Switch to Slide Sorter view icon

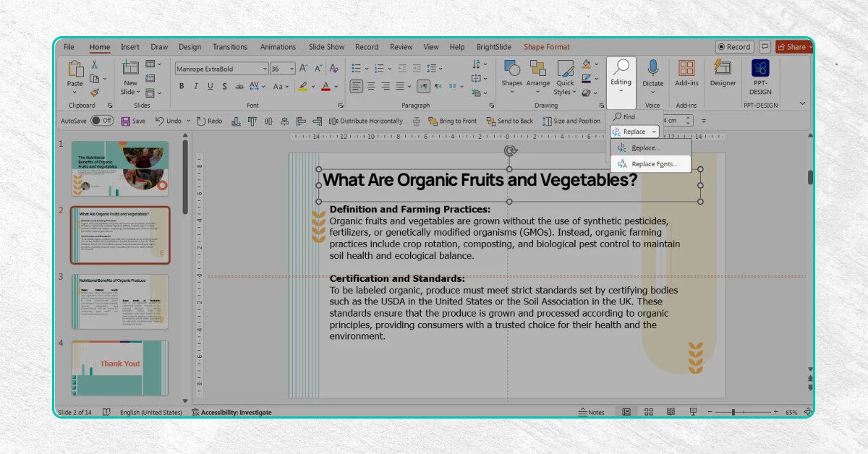[x=649, y=412]
